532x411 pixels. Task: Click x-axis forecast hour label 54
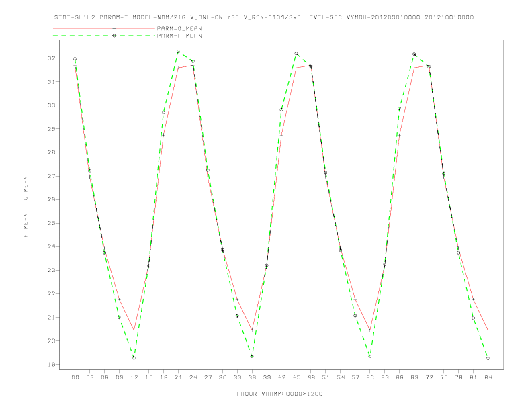pos(341,377)
